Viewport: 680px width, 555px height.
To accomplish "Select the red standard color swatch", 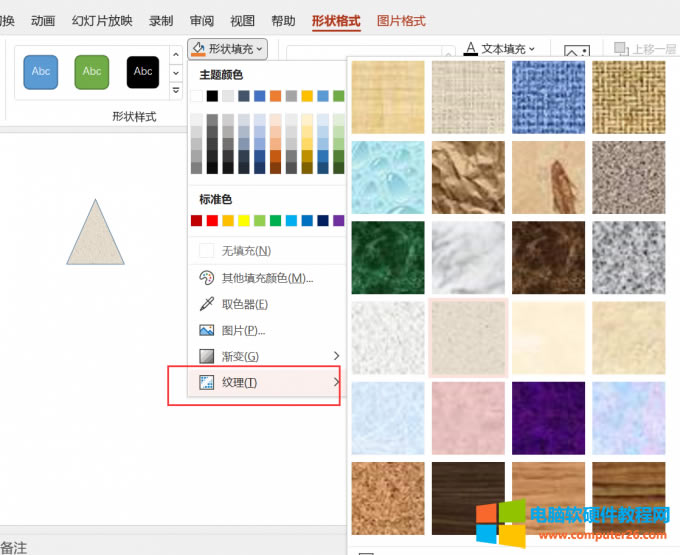I will coord(212,221).
